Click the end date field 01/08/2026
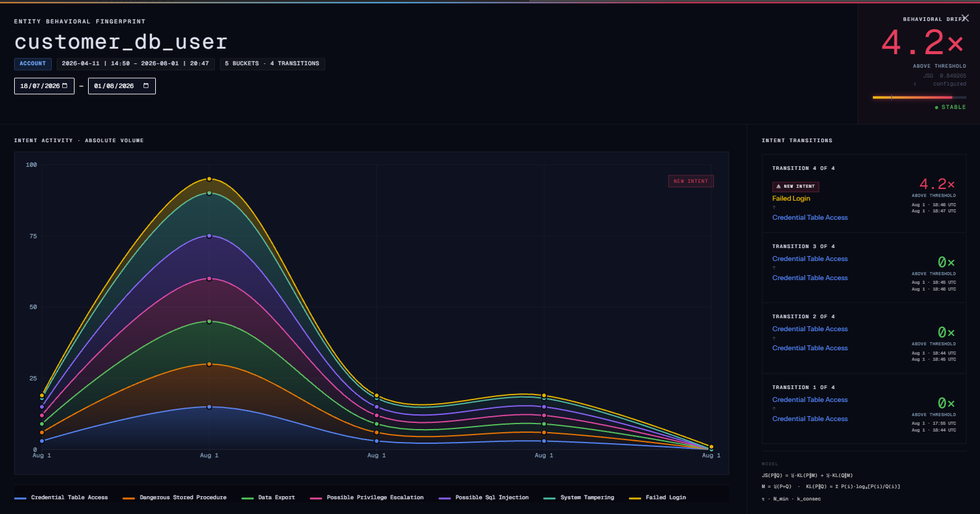Viewport: 980px width, 514px height. [122, 86]
